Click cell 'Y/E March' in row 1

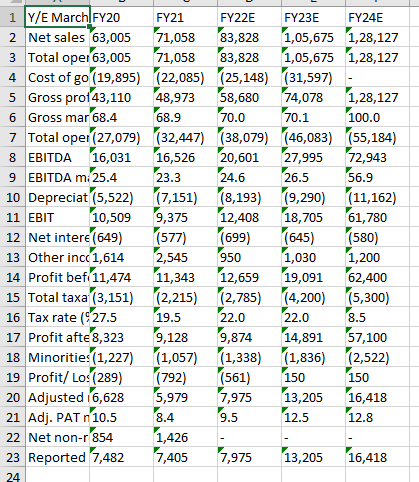(57, 17)
